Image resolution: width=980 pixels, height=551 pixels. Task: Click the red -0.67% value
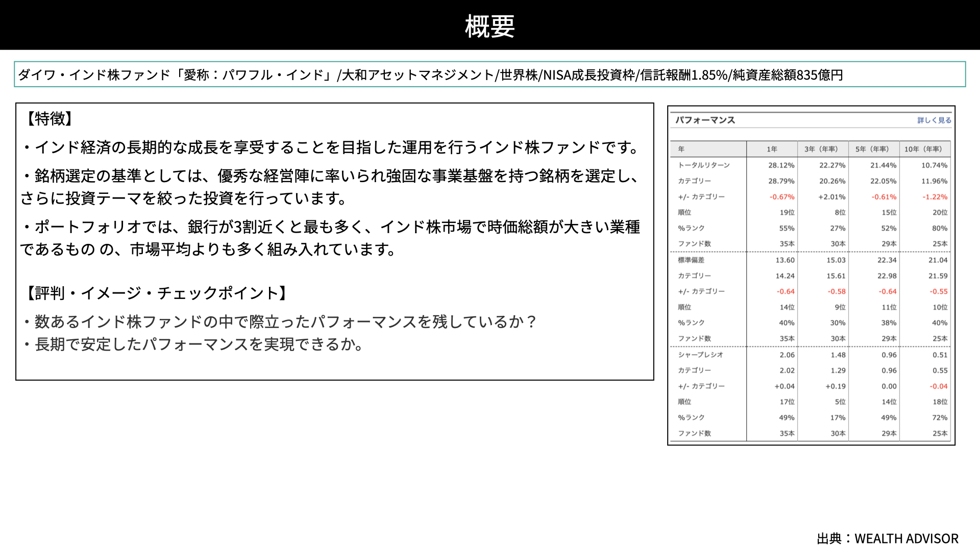pyautogui.click(x=782, y=197)
